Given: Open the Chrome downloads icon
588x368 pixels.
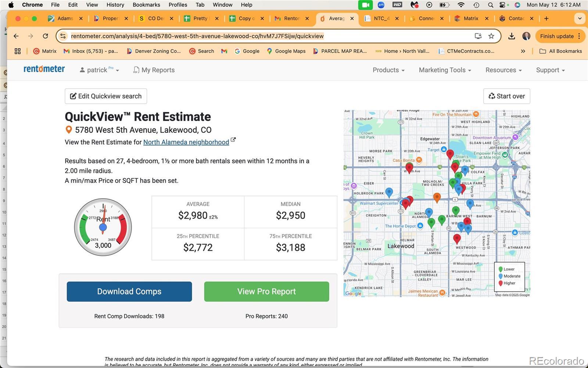Looking at the screenshot, I should pyautogui.click(x=512, y=36).
